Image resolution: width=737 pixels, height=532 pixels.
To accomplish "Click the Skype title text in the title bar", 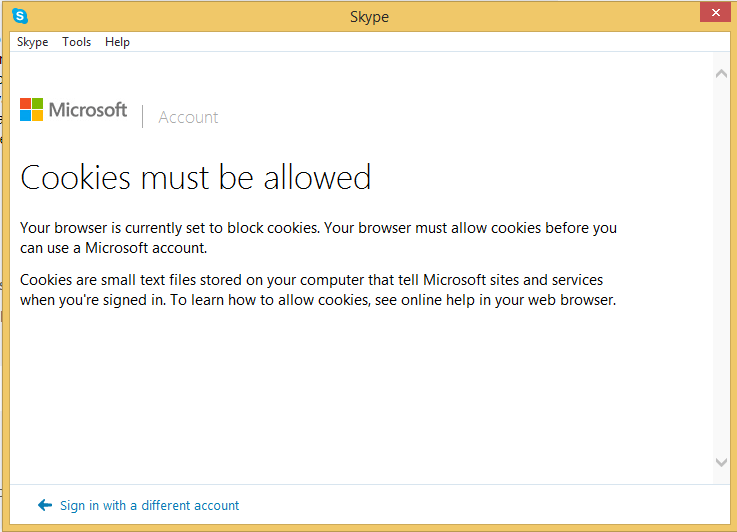I will (x=369, y=17).
